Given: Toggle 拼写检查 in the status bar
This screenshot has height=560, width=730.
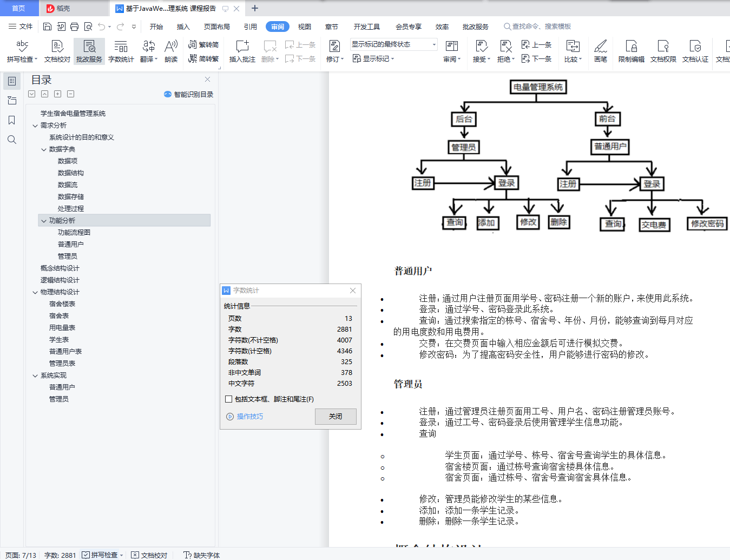Looking at the screenshot, I should pyautogui.click(x=100, y=555).
